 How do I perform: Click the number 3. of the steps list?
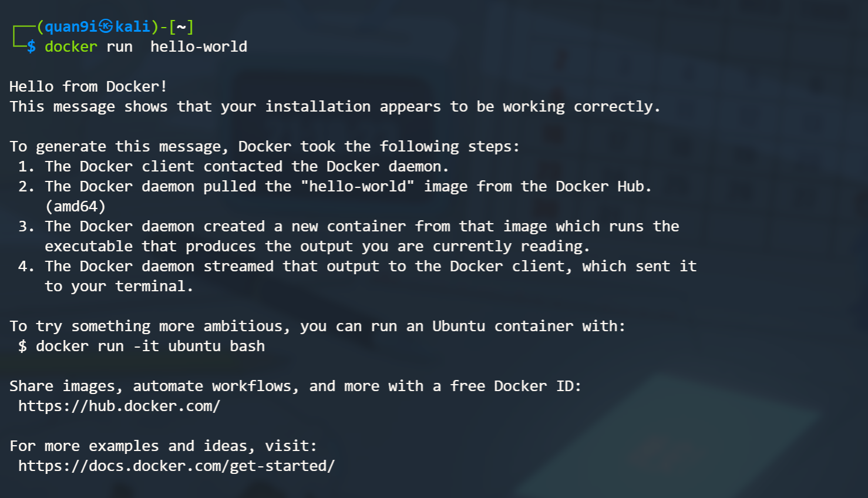[26, 226]
